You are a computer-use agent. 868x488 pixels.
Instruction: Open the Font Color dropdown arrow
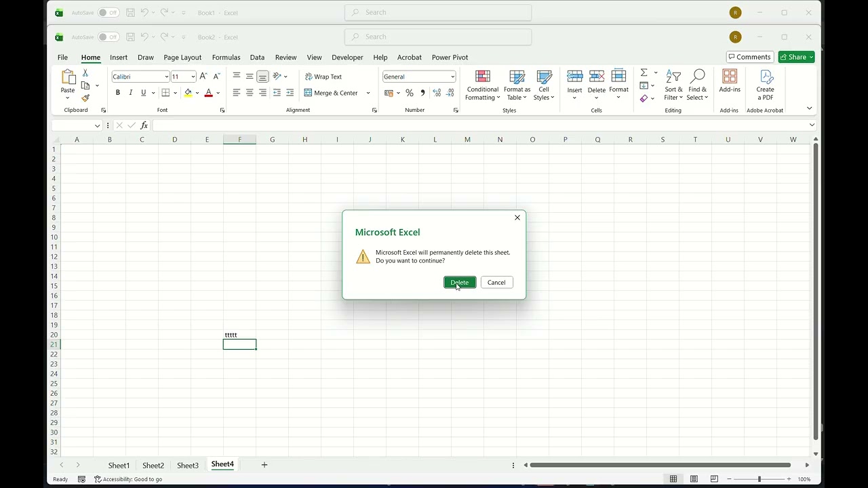coord(218,93)
